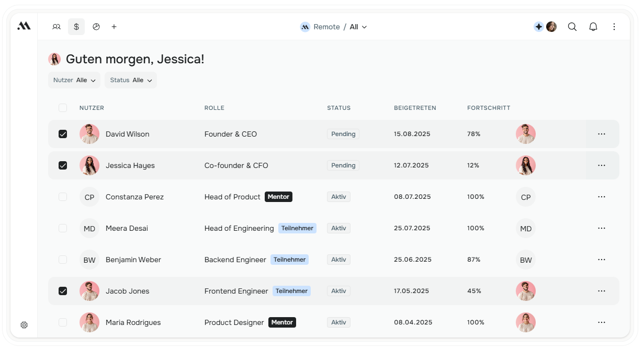Click David Wilson's user avatar
This screenshot has height=348, width=644.
pyautogui.click(x=89, y=134)
